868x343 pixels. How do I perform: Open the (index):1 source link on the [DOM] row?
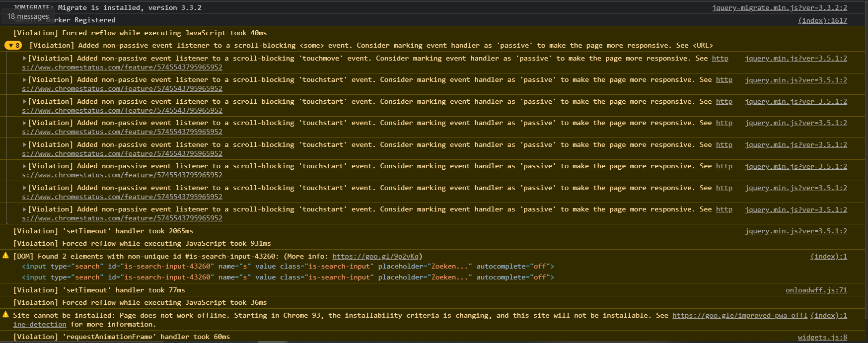point(829,256)
